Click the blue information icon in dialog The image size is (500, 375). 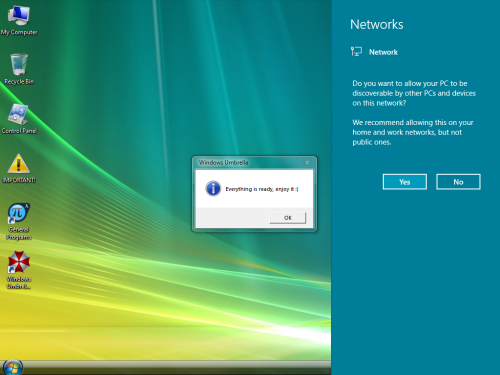click(x=213, y=188)
